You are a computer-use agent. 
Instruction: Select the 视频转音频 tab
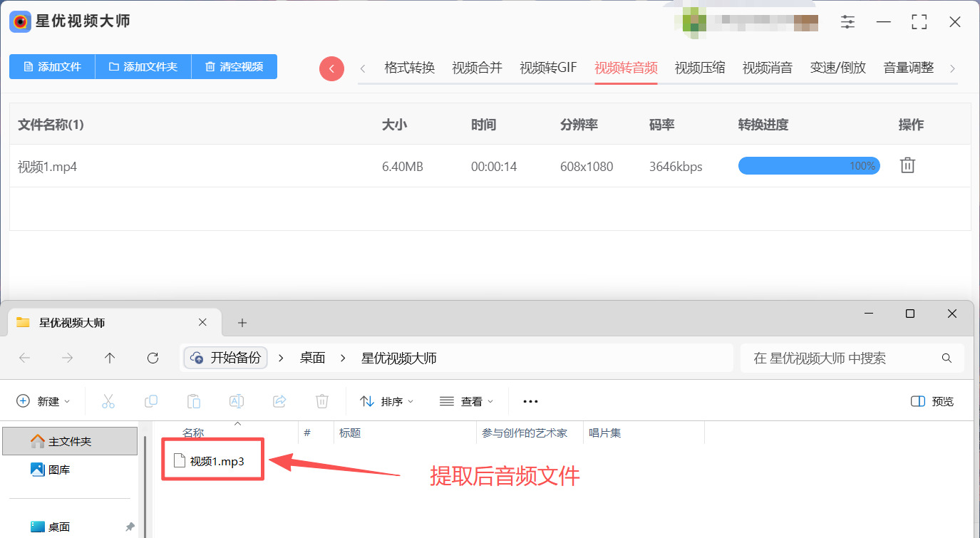coord(626,68)
